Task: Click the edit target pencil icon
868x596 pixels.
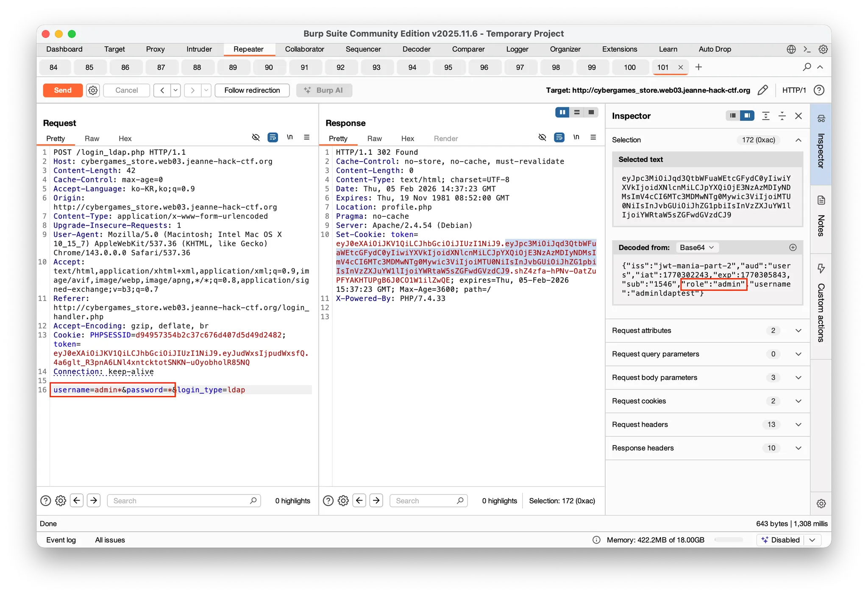Action: click(762, 90)
